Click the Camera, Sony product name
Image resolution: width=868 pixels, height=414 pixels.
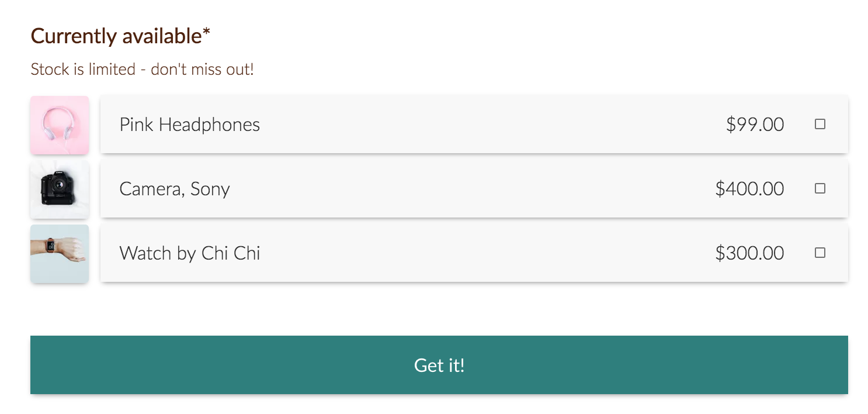pyautogui.click(x=174, y=189)
